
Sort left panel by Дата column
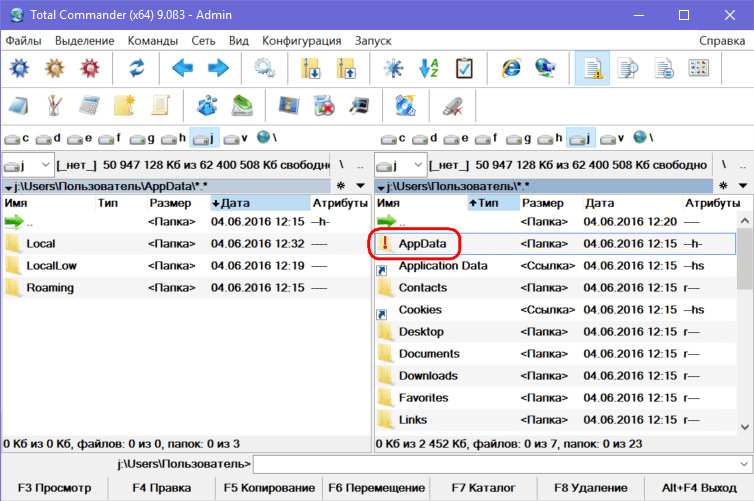[260, 203]
